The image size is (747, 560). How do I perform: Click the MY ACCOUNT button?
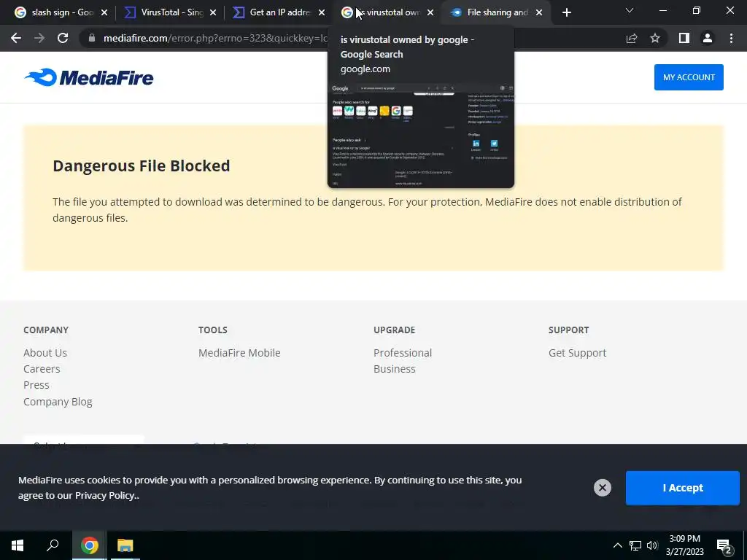689,77
